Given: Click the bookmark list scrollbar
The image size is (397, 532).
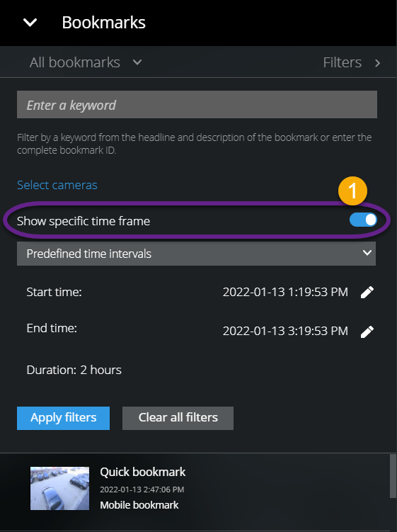Looking at the screenshot, I should click(393, 476).
